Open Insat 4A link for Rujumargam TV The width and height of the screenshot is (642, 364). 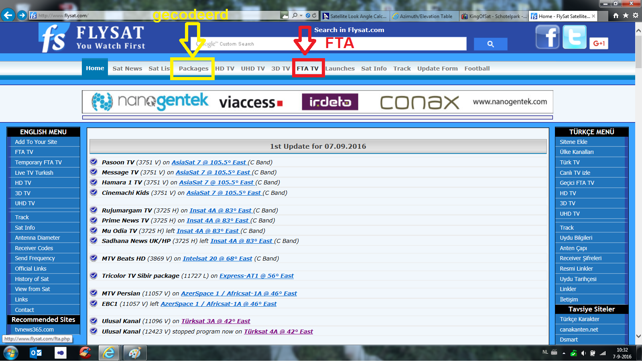click(x=220, y=210)
